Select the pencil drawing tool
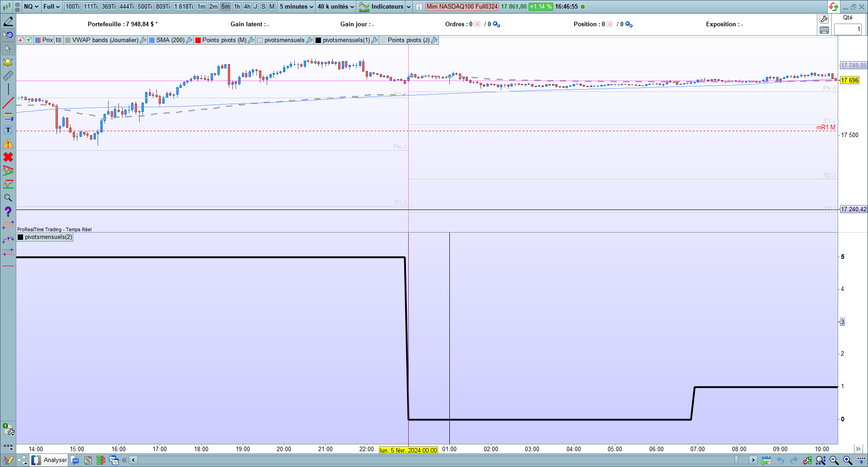Image resolution: width=868 pixels, height=467 pixels. tap(8, 21)
